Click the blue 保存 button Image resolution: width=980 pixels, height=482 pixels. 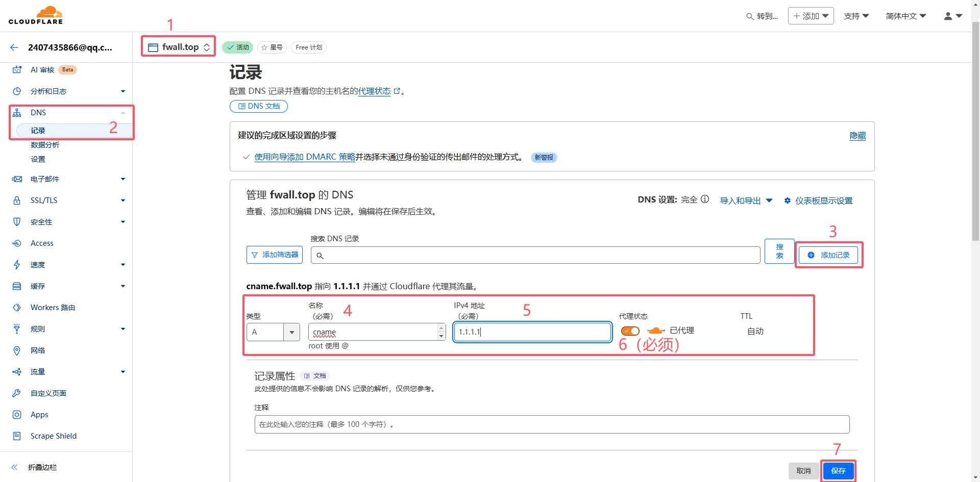click(x=838, y=471)
